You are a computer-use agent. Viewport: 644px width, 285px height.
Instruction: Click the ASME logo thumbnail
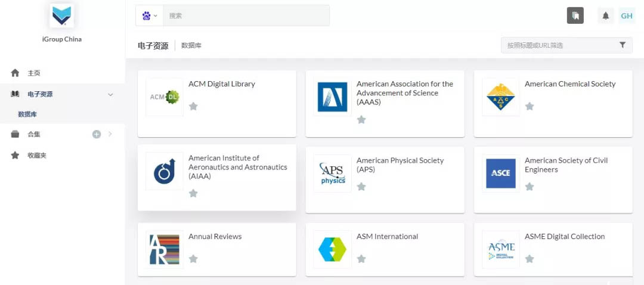tap(501, 249)
